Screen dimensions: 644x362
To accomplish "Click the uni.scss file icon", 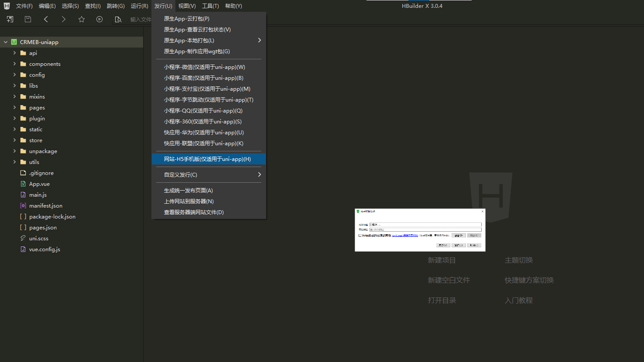I will pos(23,238).
